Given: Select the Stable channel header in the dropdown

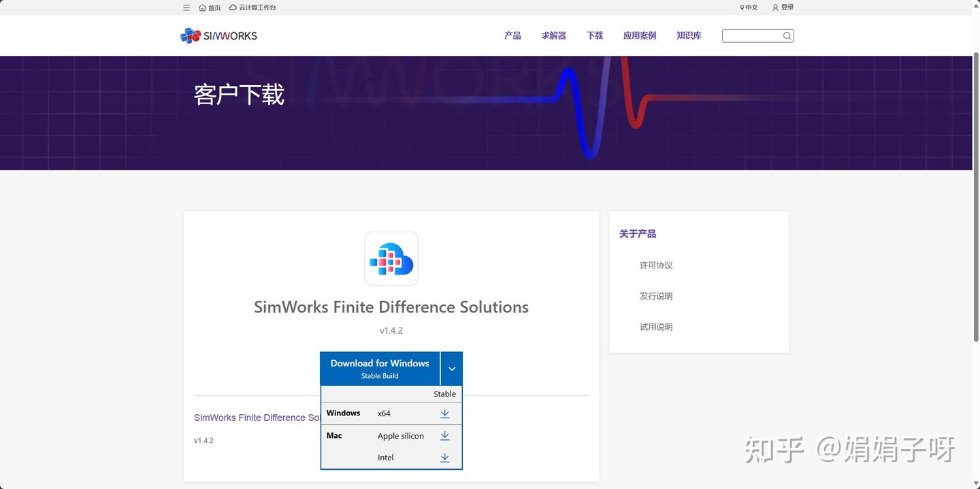Looking at the screenshot, I should (444, 394).
